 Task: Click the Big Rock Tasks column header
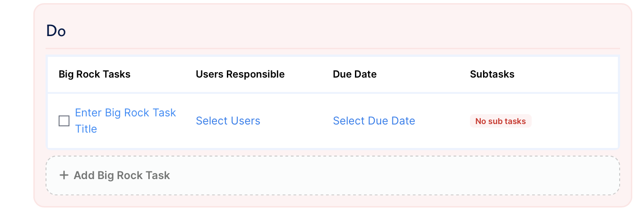(x=94, y=74)
